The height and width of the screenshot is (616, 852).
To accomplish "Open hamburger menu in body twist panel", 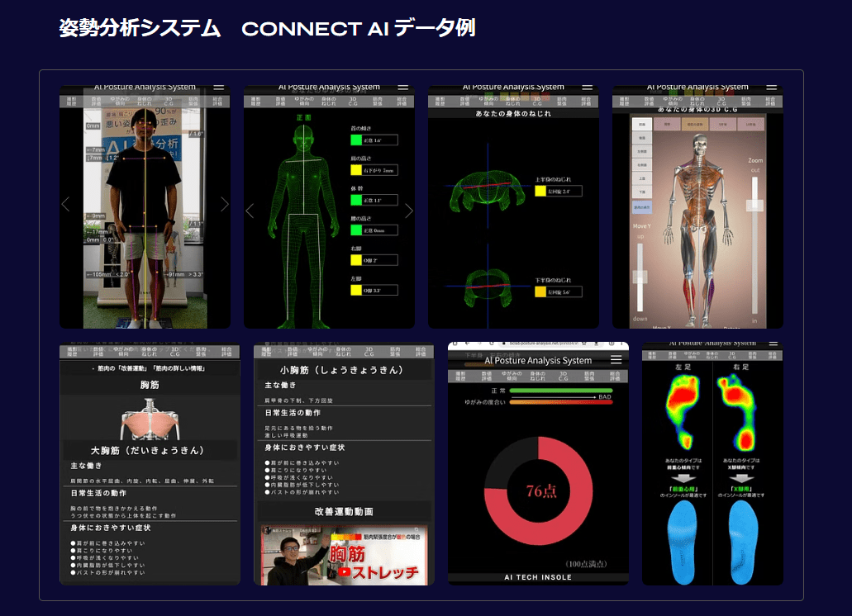I will 587,88.
